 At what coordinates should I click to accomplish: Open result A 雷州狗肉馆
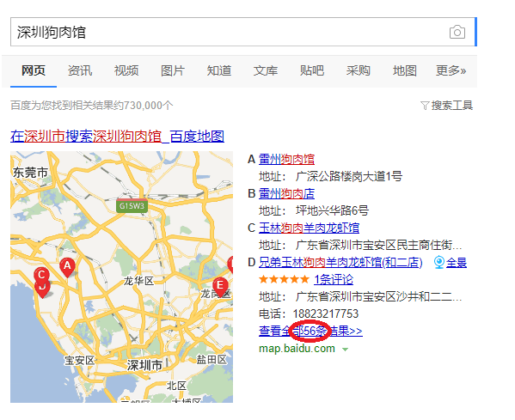coord(286,159)
